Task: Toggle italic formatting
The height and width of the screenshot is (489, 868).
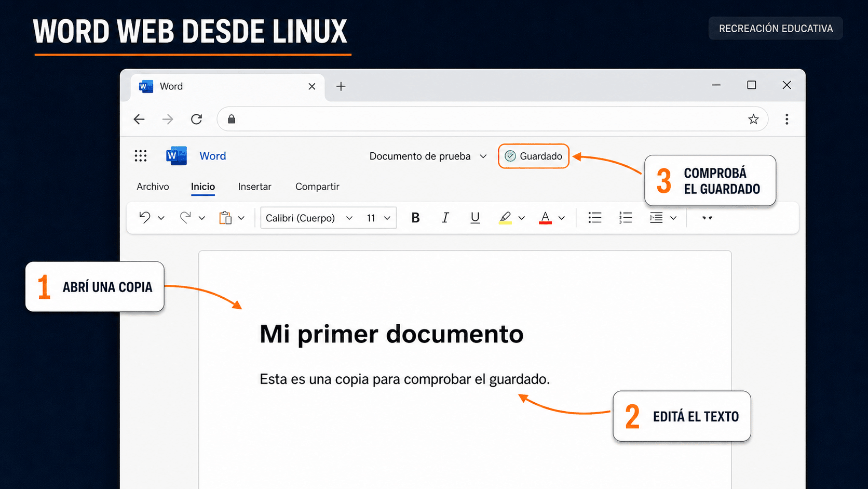Action: (445, 218)
